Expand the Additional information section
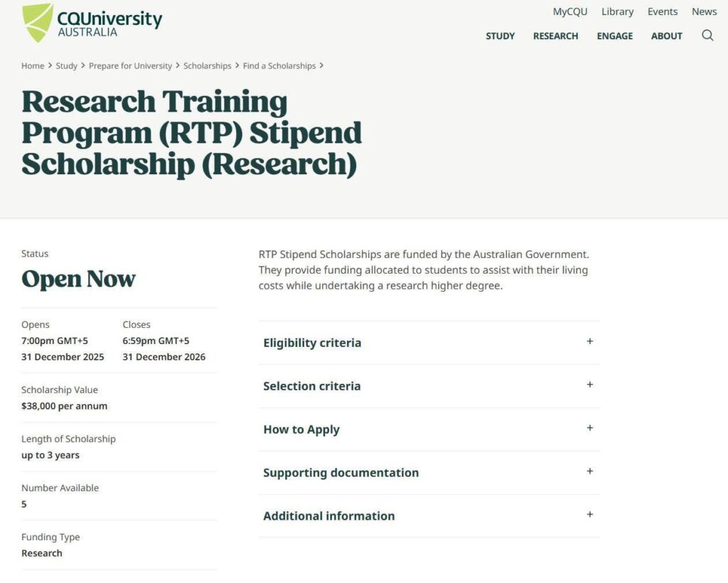This screenshot has width=728, height=583. (x=328, y=516)
